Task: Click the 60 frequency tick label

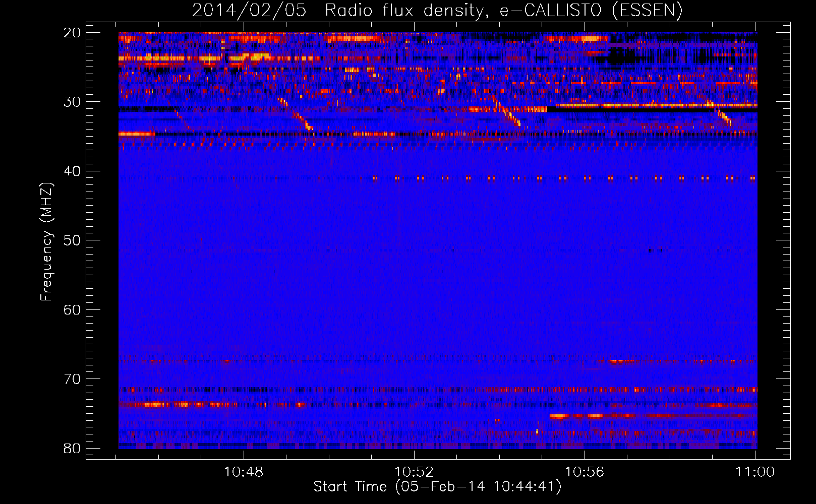Action: point(72,310)
